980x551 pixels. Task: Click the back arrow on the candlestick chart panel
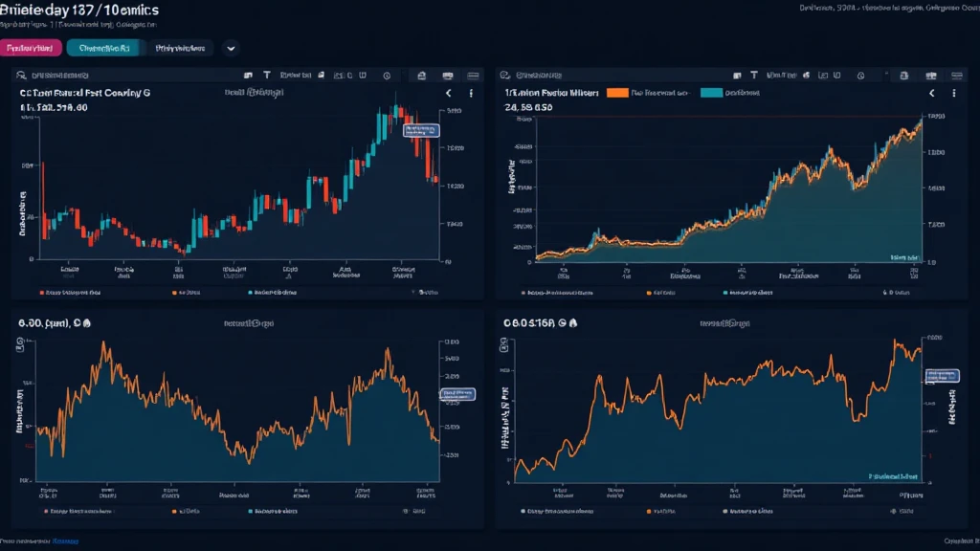(x=449, y=94)
